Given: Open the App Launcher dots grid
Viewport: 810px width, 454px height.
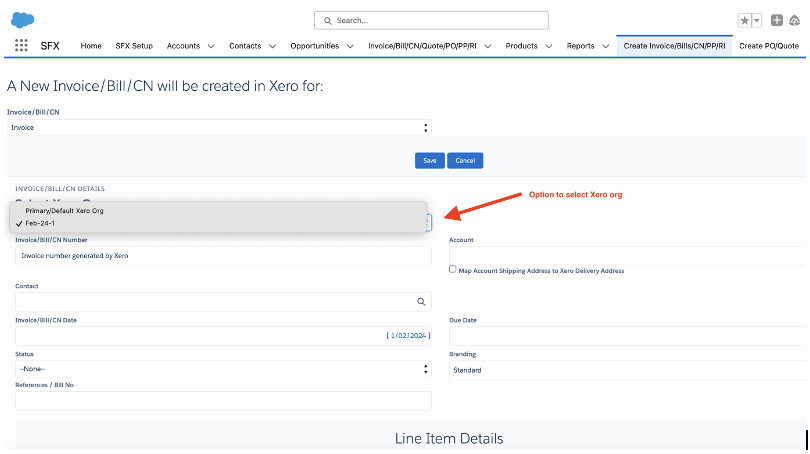Looking at the screenshot, I should 21,45.
